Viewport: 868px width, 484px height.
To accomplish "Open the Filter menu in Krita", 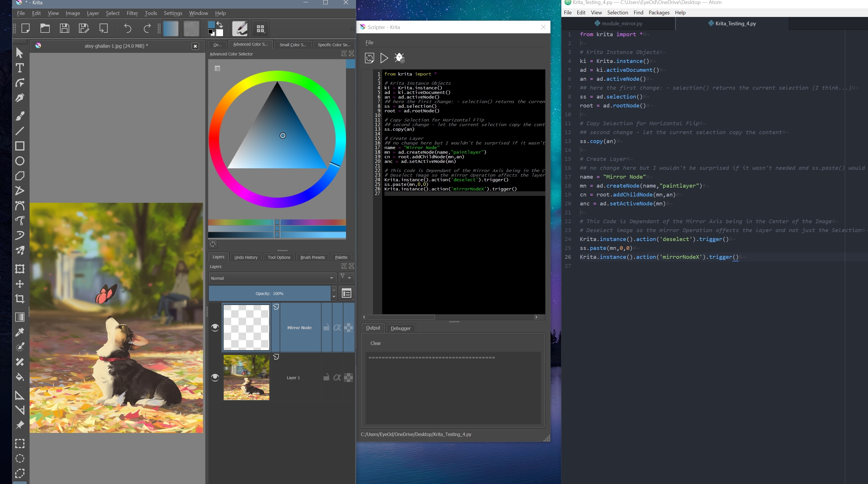I will click(x=132, y=13).
